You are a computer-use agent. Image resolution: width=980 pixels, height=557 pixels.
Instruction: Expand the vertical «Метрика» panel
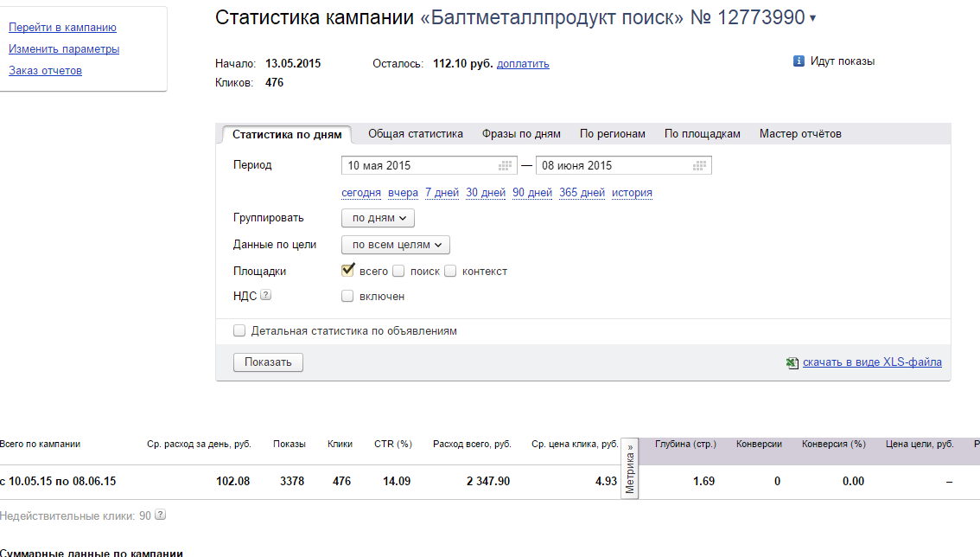[x=628, y=467]
